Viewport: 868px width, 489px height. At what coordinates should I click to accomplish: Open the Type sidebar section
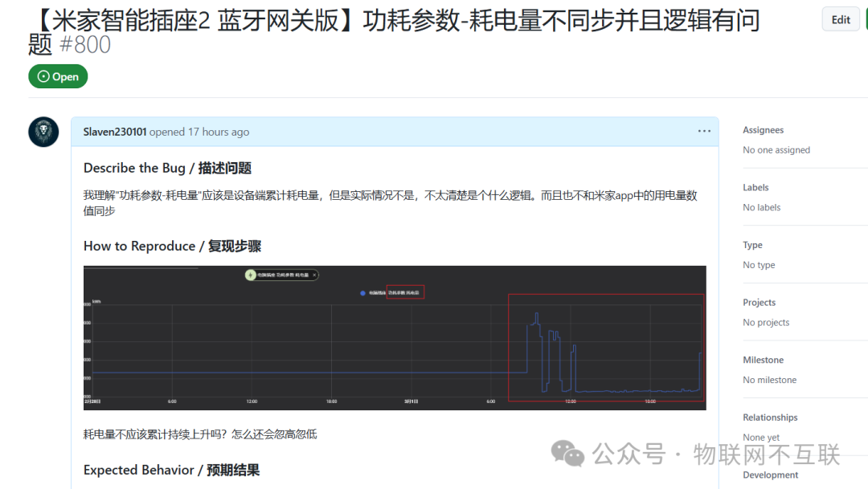[752, 245]
